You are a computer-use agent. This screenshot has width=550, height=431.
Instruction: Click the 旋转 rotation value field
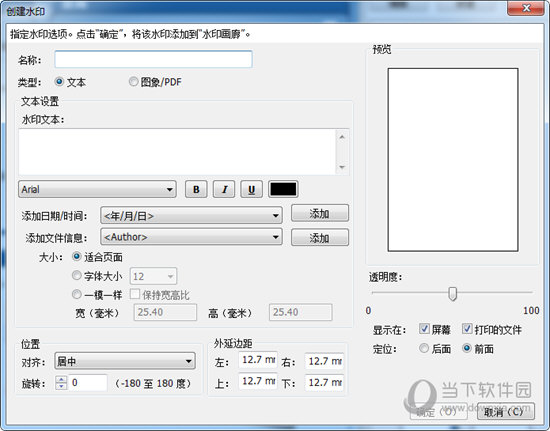(88, 383)
